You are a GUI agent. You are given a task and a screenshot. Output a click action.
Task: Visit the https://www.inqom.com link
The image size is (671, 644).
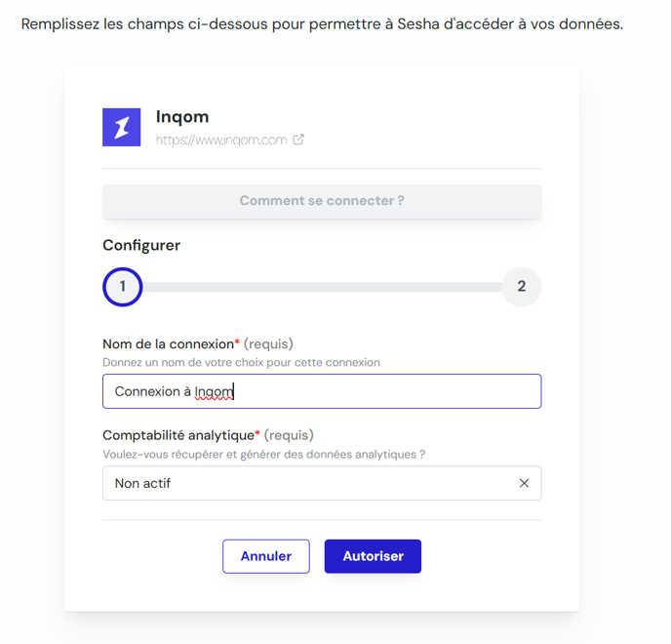coord(221,140)
